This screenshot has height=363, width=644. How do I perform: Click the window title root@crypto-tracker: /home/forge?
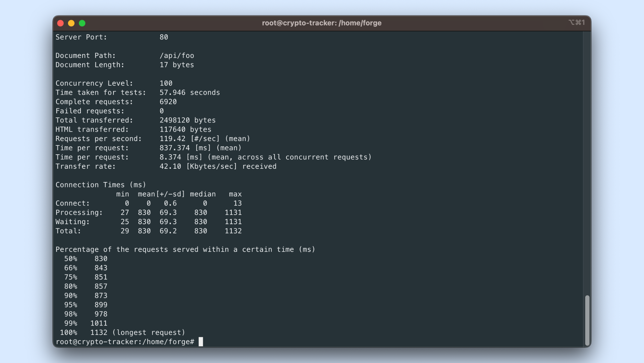tap(322, 23)
